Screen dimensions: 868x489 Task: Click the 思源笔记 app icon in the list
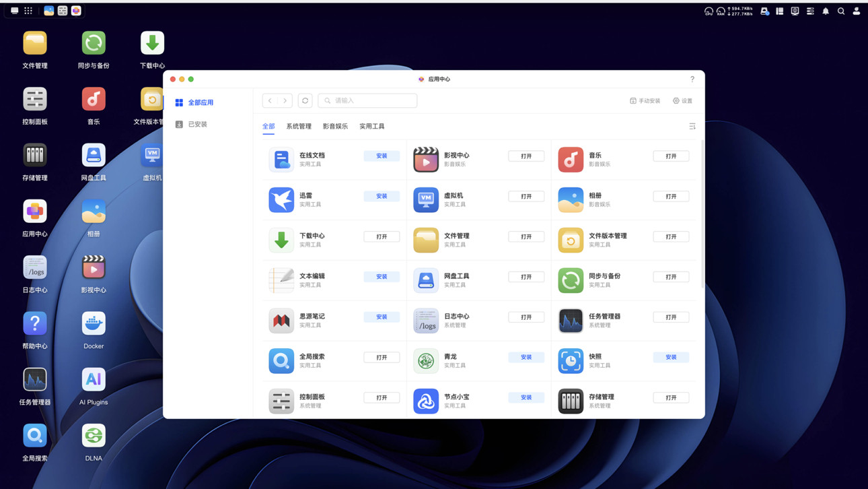tap(281, 321)
